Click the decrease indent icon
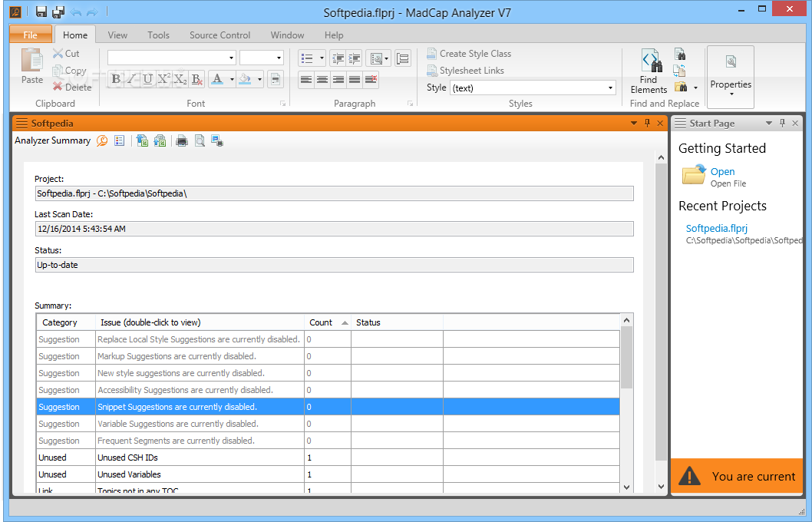Viewport: 812px width, 522px height. 338,58
